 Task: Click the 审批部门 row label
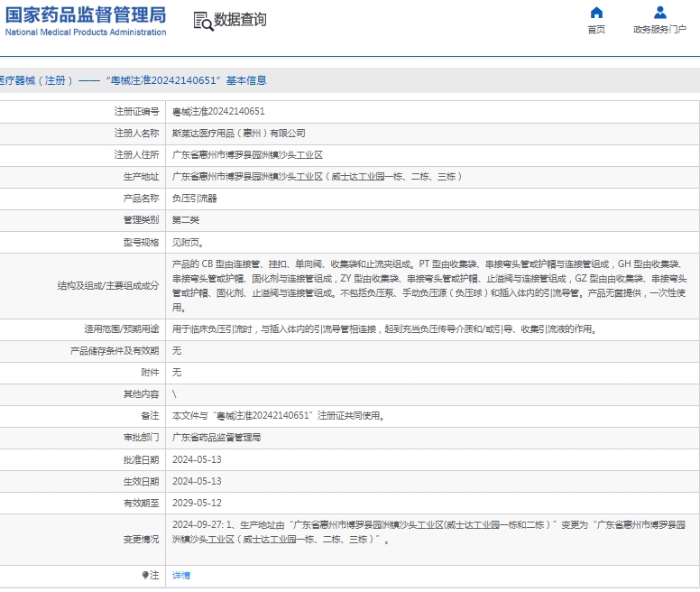pyautogui.click(x=141, y=438)
